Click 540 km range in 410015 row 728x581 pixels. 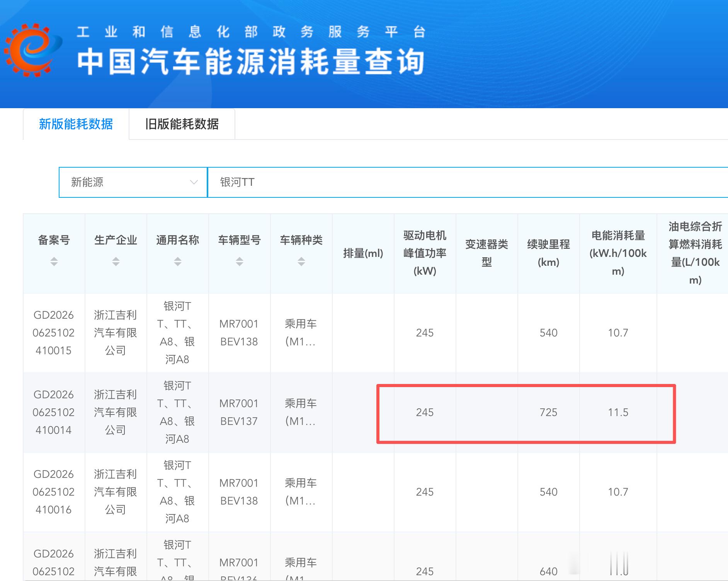548,333
